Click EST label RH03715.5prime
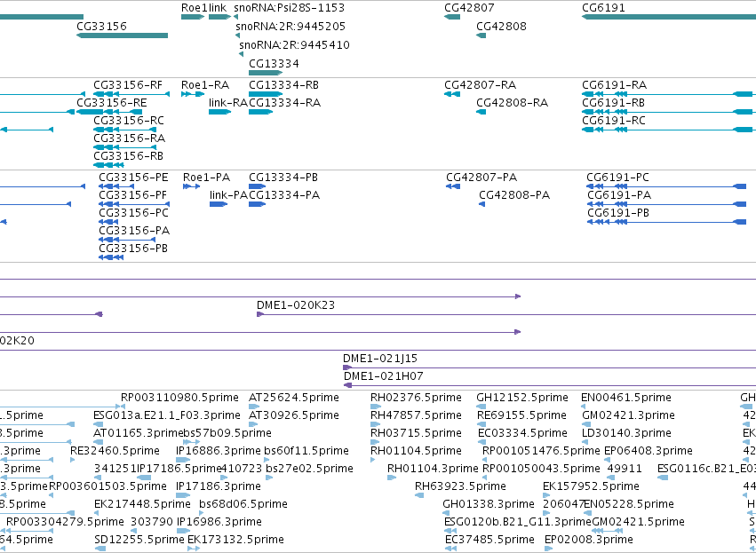756x553 pixels. [416, 433]
